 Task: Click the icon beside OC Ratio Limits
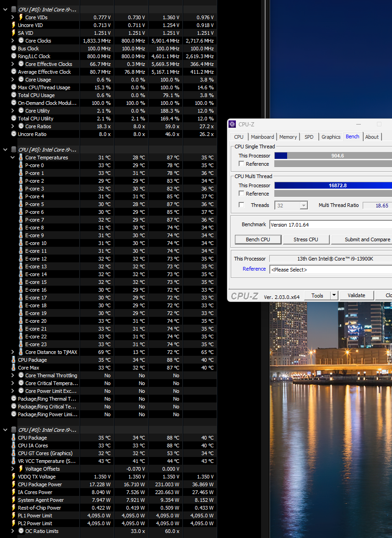(21, 531)
